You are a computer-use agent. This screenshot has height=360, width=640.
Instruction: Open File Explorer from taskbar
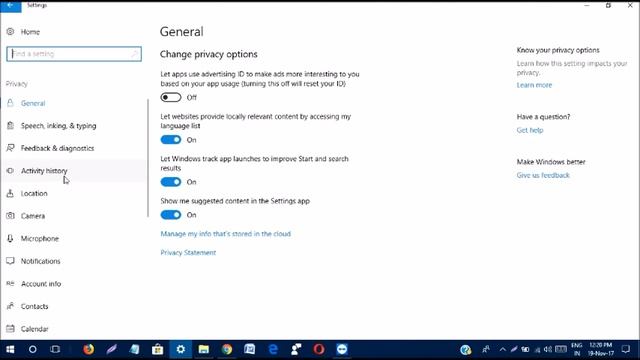click(x=204, y=349)
